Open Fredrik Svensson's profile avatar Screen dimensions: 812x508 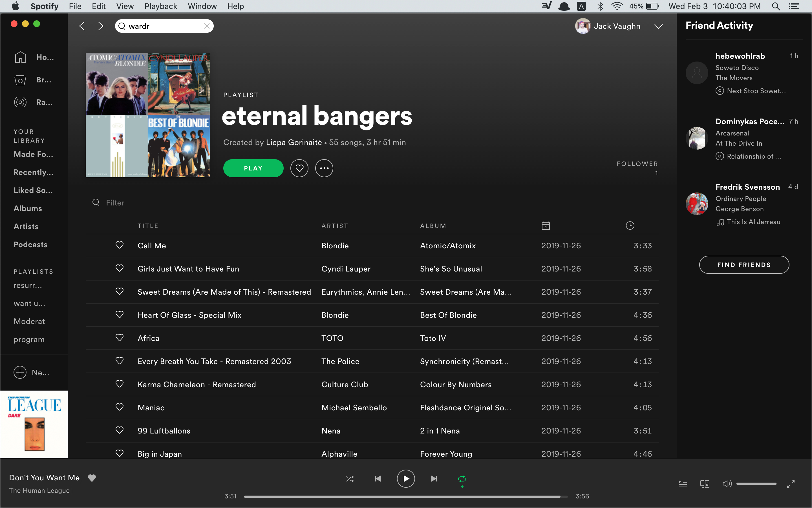coord(697,203)
